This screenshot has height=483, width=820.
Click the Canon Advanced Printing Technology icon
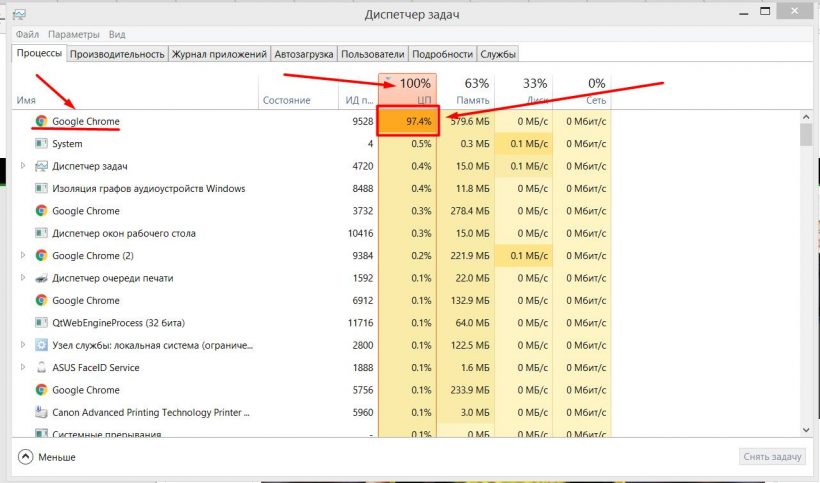(x=41, y=412)
